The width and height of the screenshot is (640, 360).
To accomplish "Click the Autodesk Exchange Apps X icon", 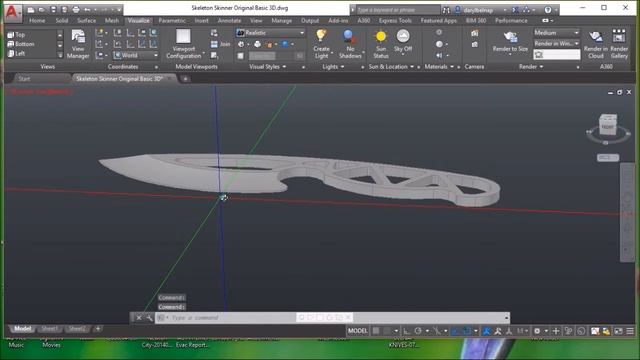I will pos(516,9).
